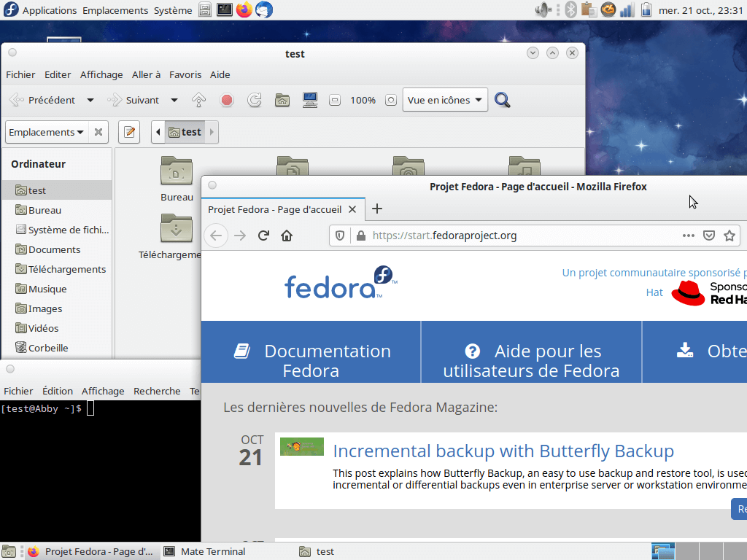Click search magnifier in file manager

[x=502, y=100]
